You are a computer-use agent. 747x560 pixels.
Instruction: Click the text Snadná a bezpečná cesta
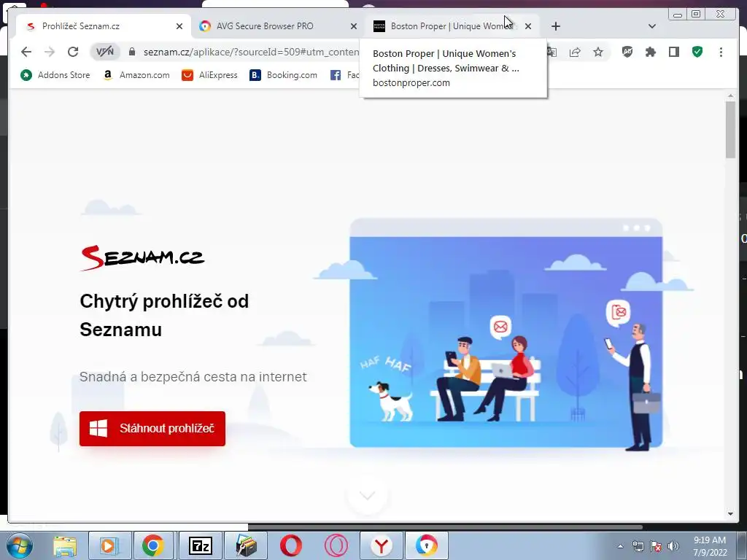pos(193,377)
